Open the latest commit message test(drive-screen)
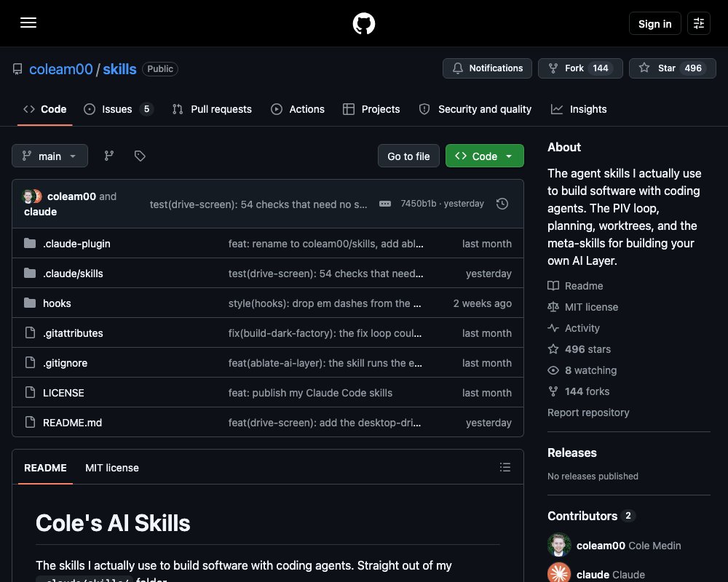This screenshot has width=728, height=582. 258,204
